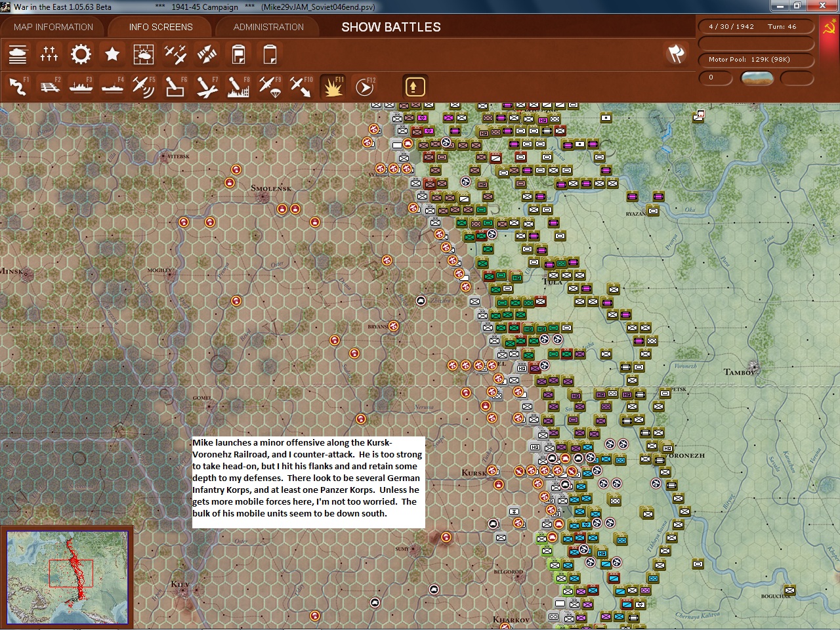Select F9 air transport parachute icon

270,87
